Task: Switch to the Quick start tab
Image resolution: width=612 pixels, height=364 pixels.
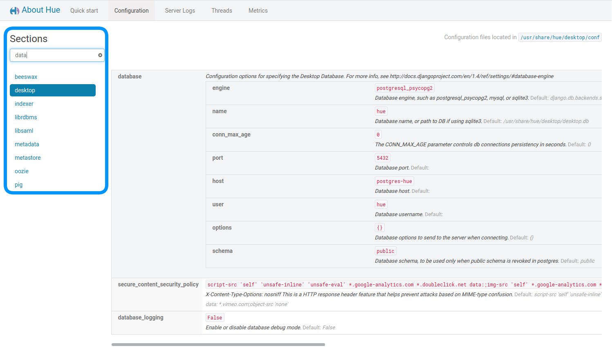Action: (84, 11)
